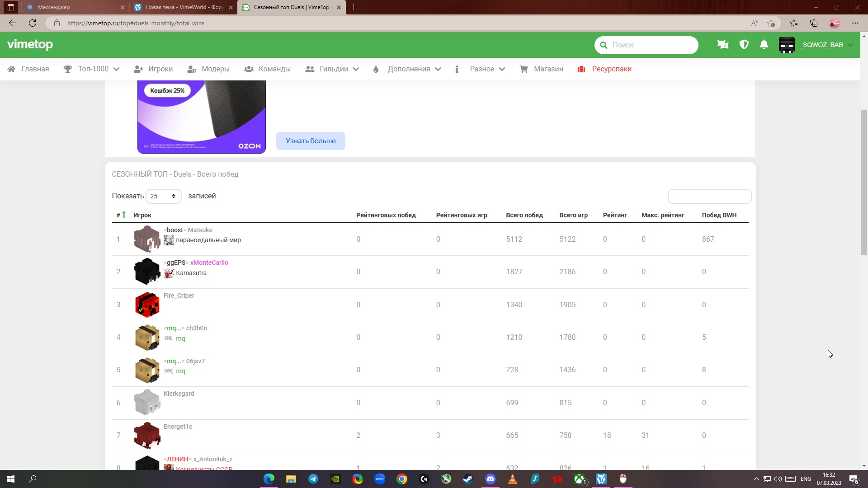868x488 pixels.
Task: Click the Узнать больше button
Action: (x=311, y=141)
